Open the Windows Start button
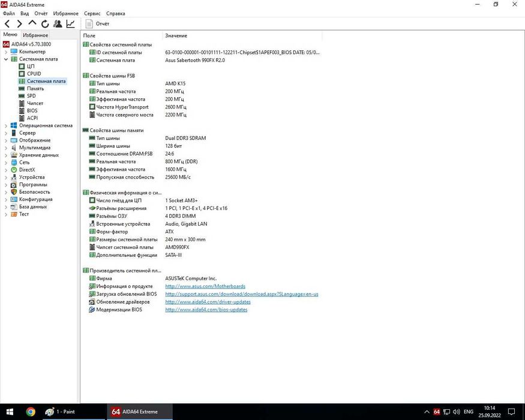This screenshot has height=420, width=525. click(x=10, y=412)
